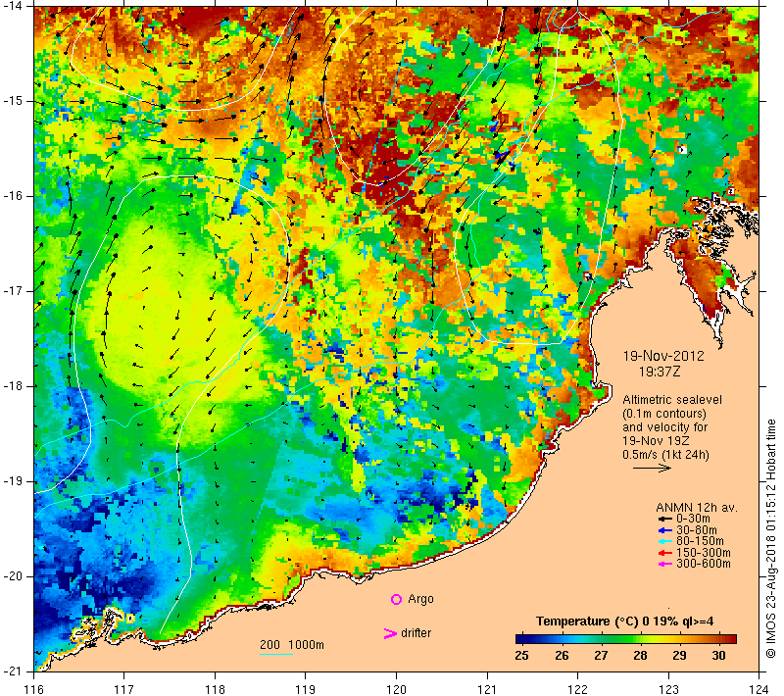Click the "drifter" legend label
The width and height of the screenshot is (784, 696).
(x=416, y=633)
